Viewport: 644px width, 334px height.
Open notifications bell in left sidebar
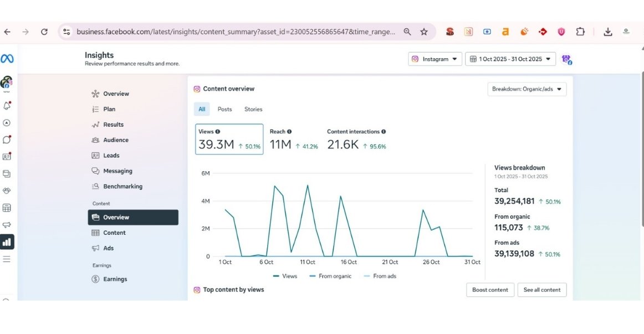coord(7,105)
